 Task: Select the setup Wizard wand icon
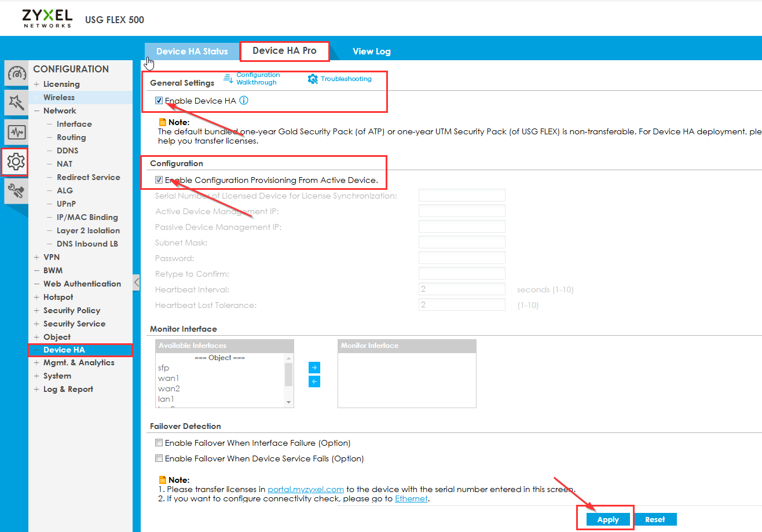point(16,102)
